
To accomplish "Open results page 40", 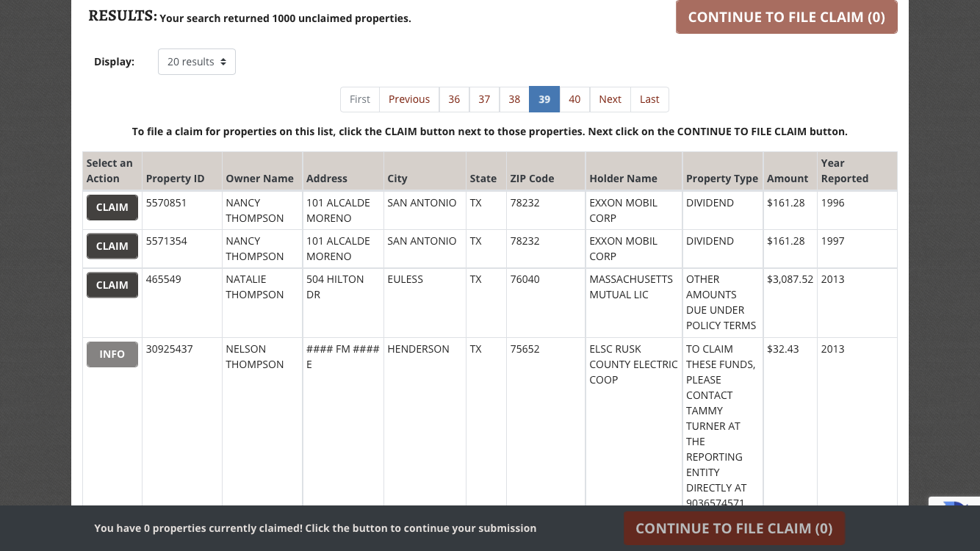I will pyautogui.click(x=574, y=99).
